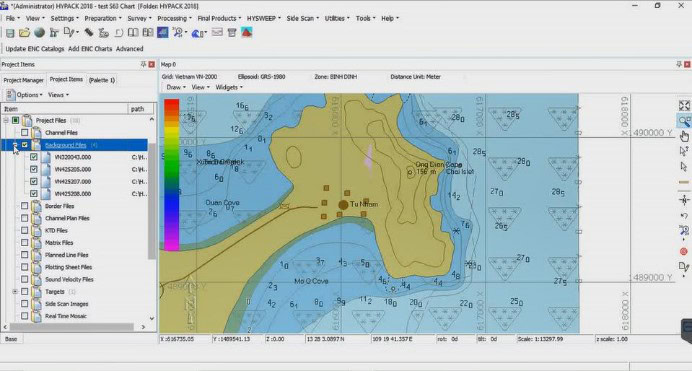Click the Project Items horizontal scrollbar
The height and width of the screenshot is (371, 692).
[71, 327]
